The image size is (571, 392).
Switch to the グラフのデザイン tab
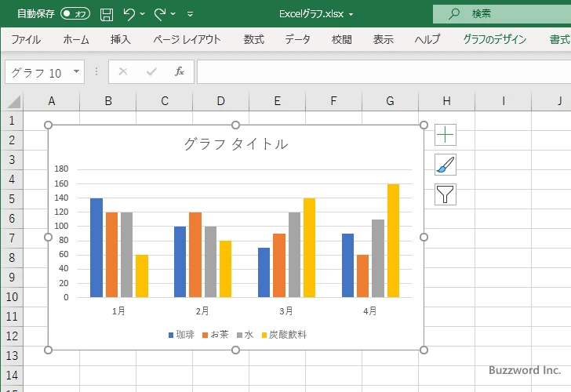tap(494, 39)
